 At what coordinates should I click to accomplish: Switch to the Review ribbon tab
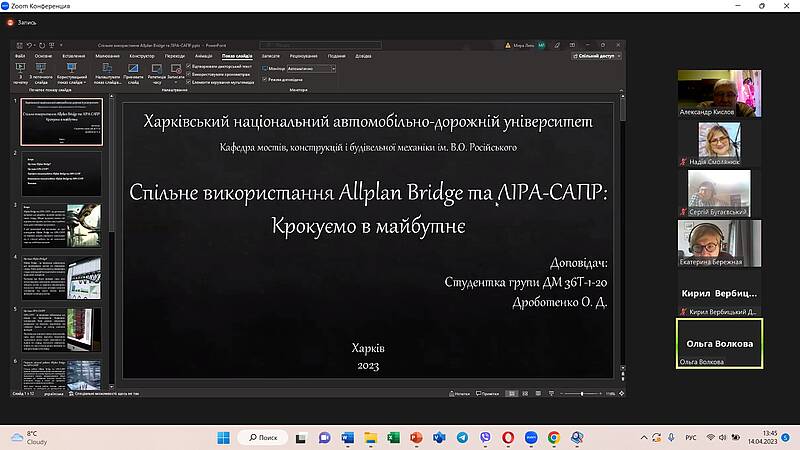click(x=304, y=56)
